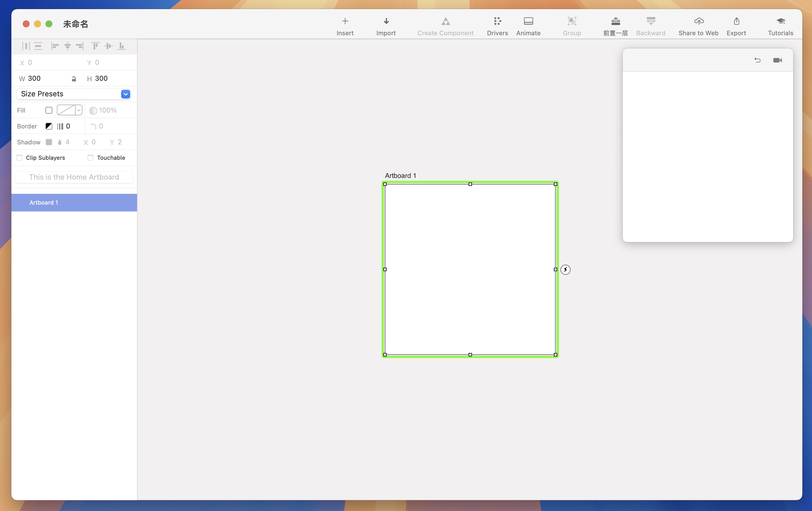This screenshot has width=812, height=511.
Task: Select Artboard 1 in the sidebar list
Action: click(74, 202)
